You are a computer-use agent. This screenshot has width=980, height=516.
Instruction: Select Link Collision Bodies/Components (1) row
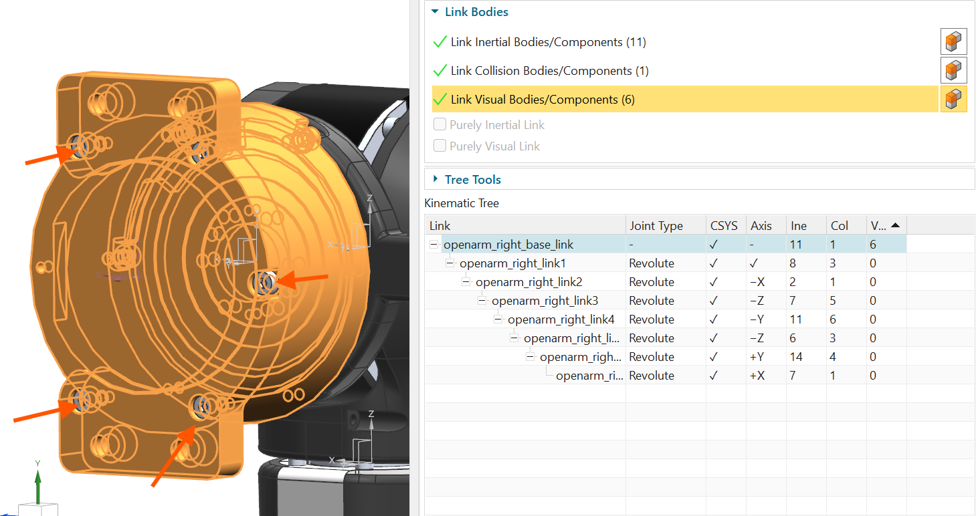tap(685, 71)
